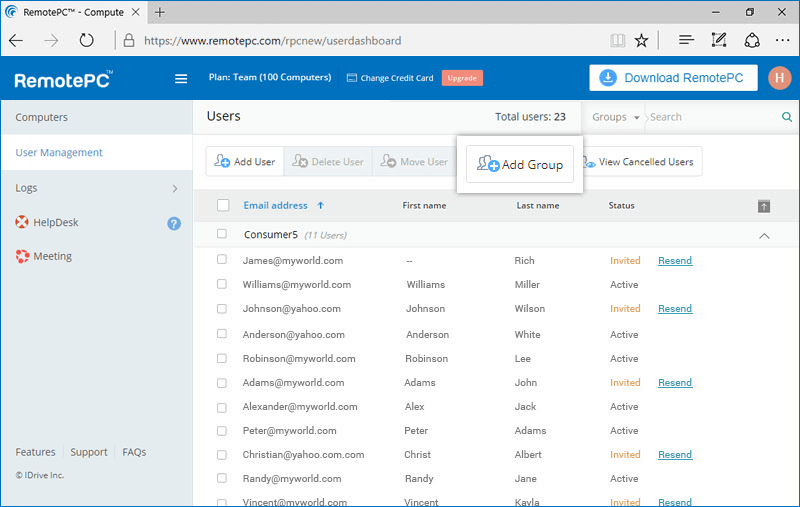
Task: Select Randy@myworld.com checkbox
Action: click(x=221, y=478)
